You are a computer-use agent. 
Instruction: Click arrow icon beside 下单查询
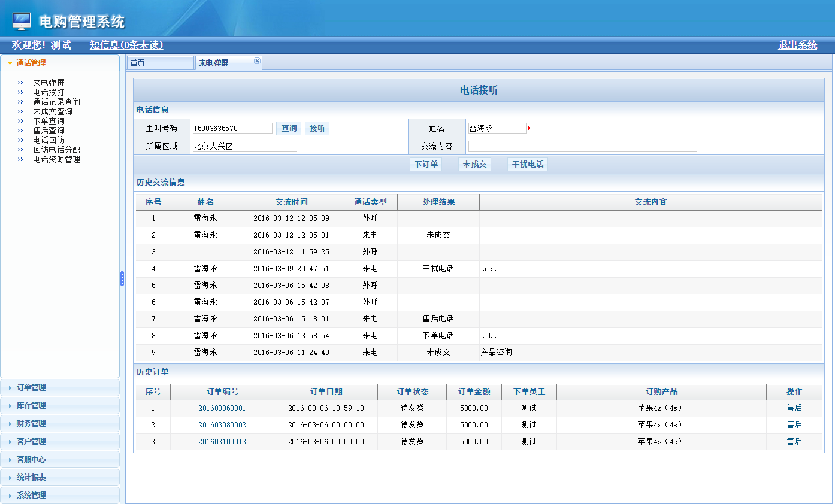pos(21,121)
